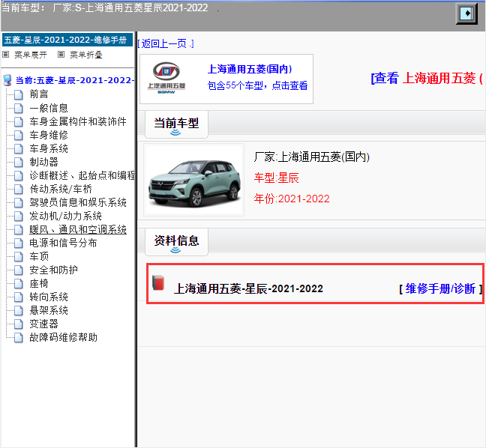Click the page icon next to 车身金属构件和装饰件
486x448 pixels.
coord(19,121)
